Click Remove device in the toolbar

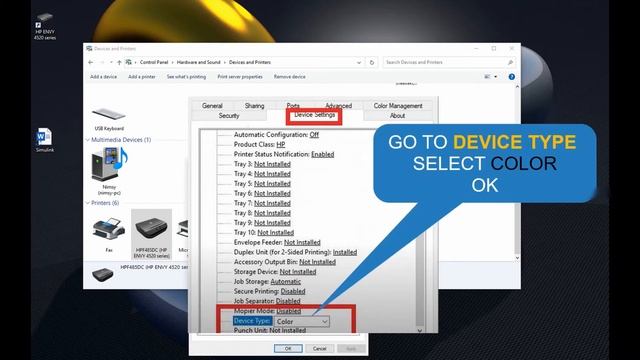click(x=289, y=77)
